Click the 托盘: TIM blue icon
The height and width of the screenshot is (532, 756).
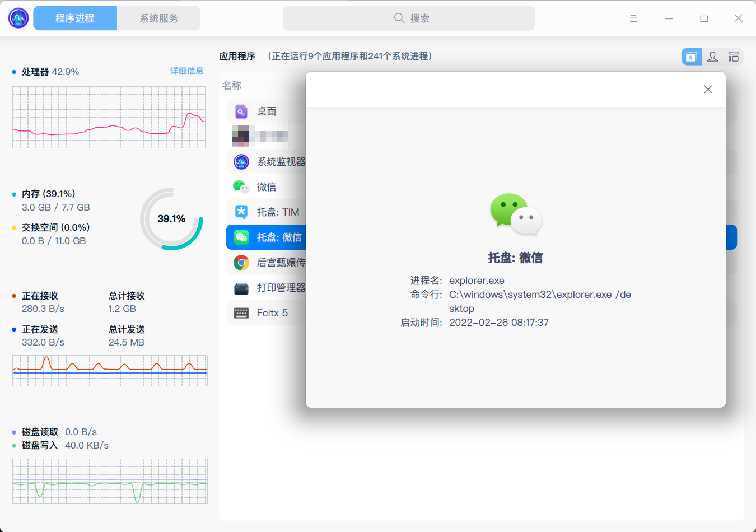click(x=241, y=212)
